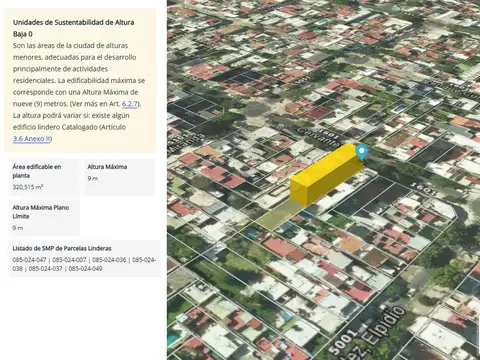Click the blue location pin marker
This screenshot has width=480, height=360.
coord(362,152)
